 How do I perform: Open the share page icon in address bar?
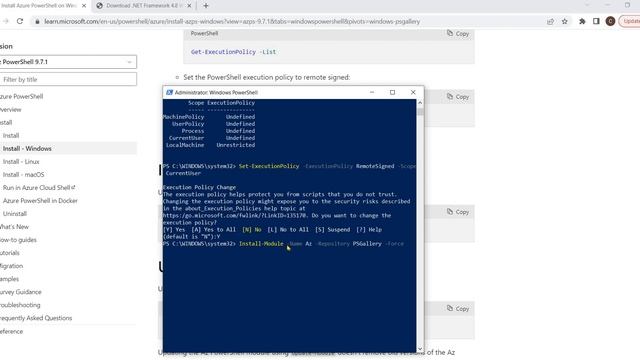550,21
